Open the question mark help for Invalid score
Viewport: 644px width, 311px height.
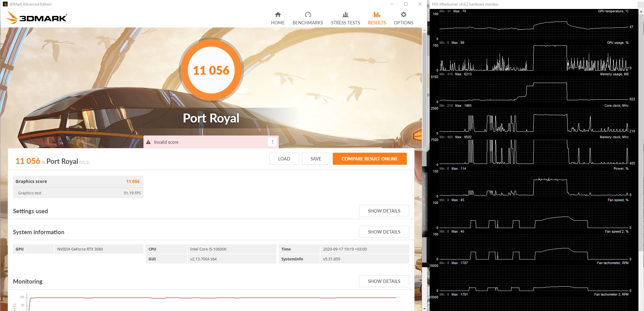click(272, 142)
